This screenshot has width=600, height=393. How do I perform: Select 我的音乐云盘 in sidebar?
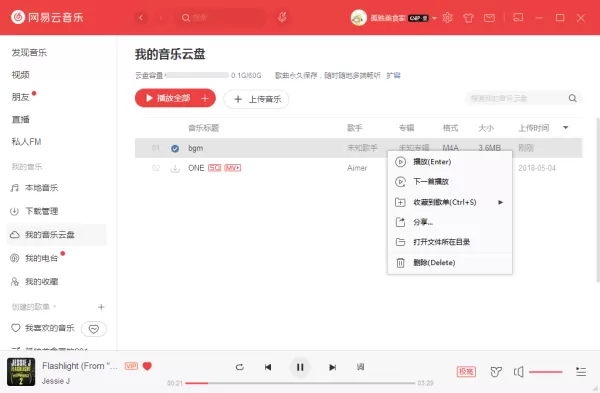coord(56,235)
